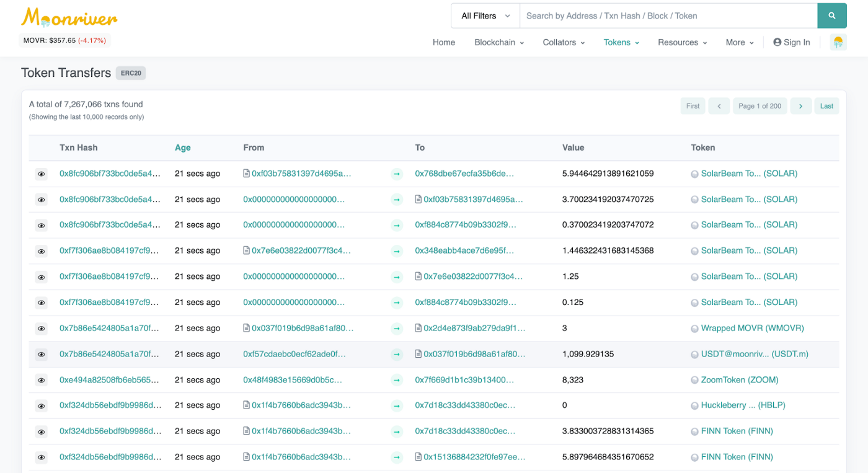Click Sign In
868x473 pixels.
click(792, 42)
